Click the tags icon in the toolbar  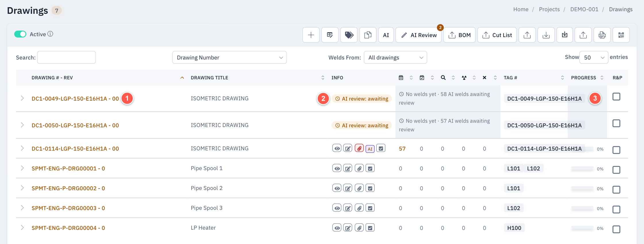[349, 35]
